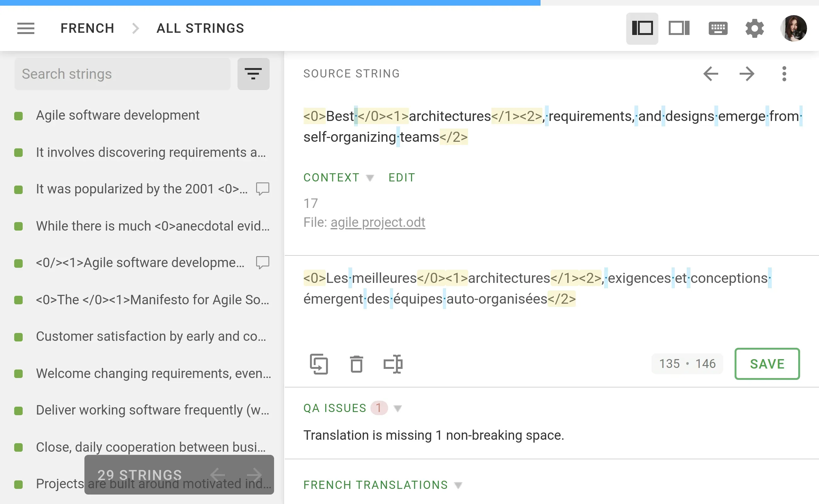The height and width of the screenshot is (504, 819).
Task: Expand French Translations section
Action: point(458,485)
